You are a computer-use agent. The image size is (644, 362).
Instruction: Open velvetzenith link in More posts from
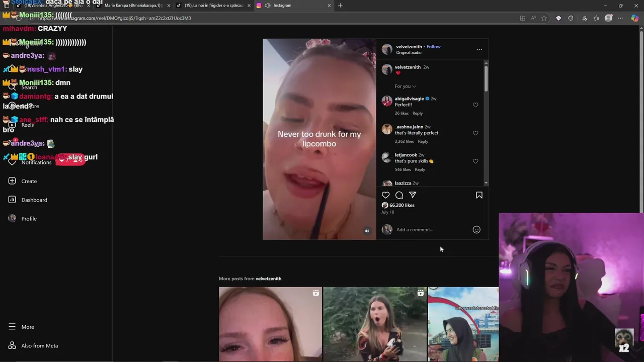click(268, 279)
